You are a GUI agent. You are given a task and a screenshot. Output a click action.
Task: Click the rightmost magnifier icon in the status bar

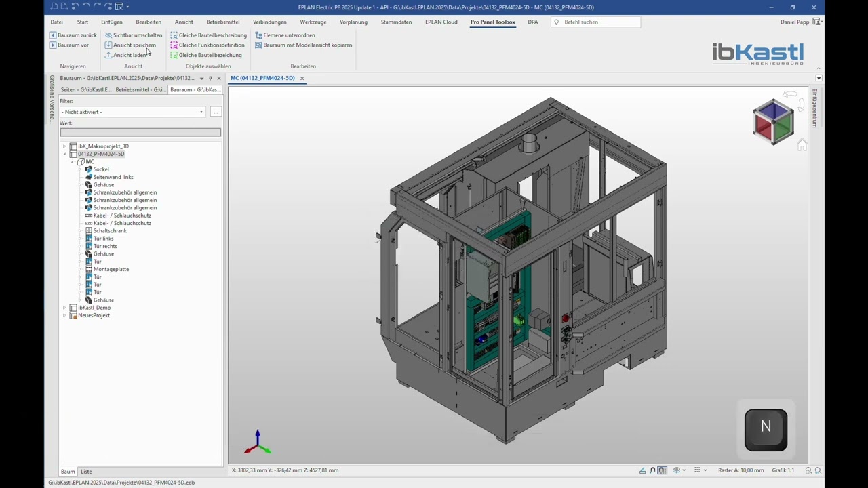pos(818,470)
